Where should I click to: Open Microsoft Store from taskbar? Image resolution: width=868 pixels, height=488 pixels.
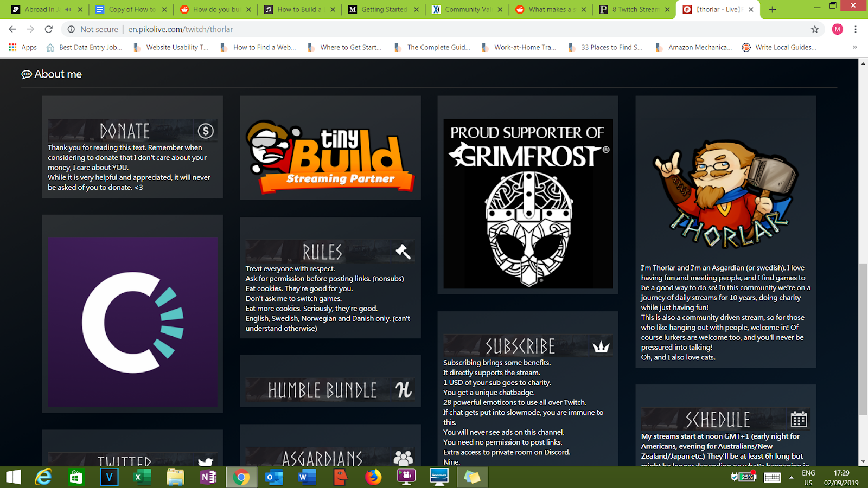(x=76, y=477)
